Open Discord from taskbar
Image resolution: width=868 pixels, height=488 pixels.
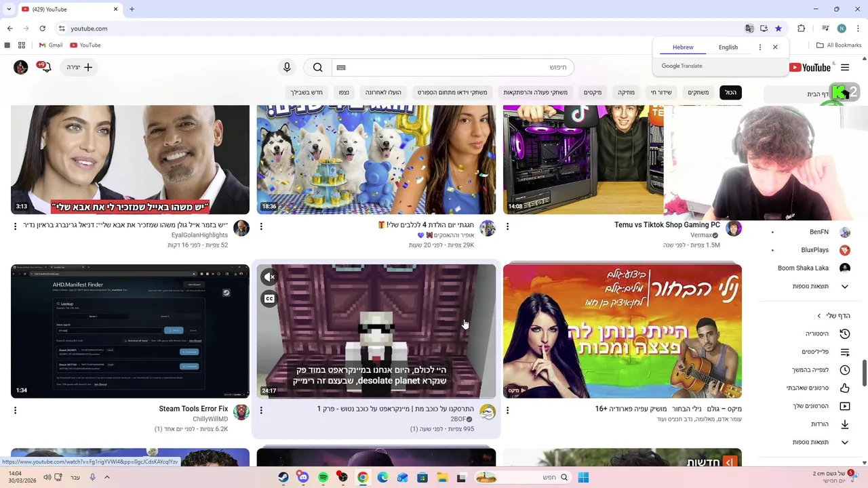click(x=303, y=477)
